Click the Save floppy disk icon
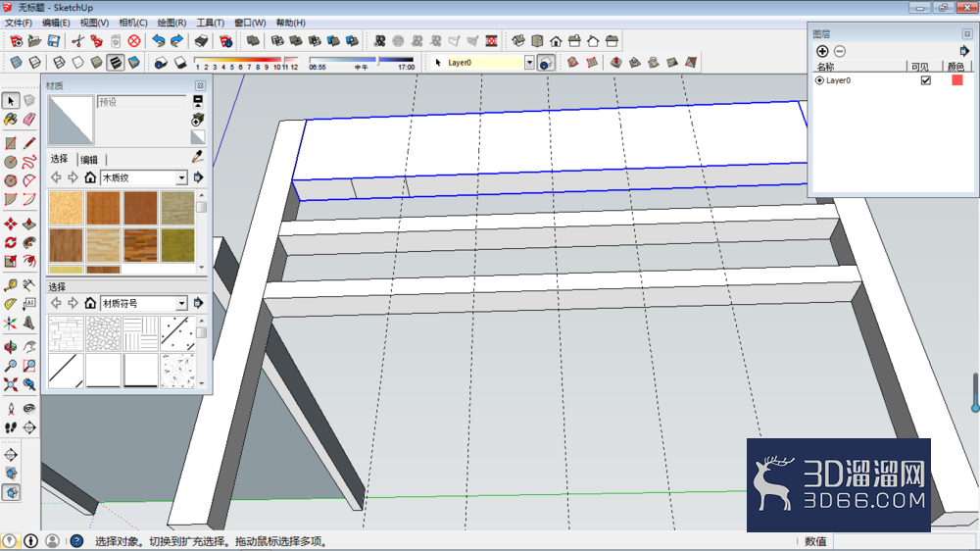 54,40
